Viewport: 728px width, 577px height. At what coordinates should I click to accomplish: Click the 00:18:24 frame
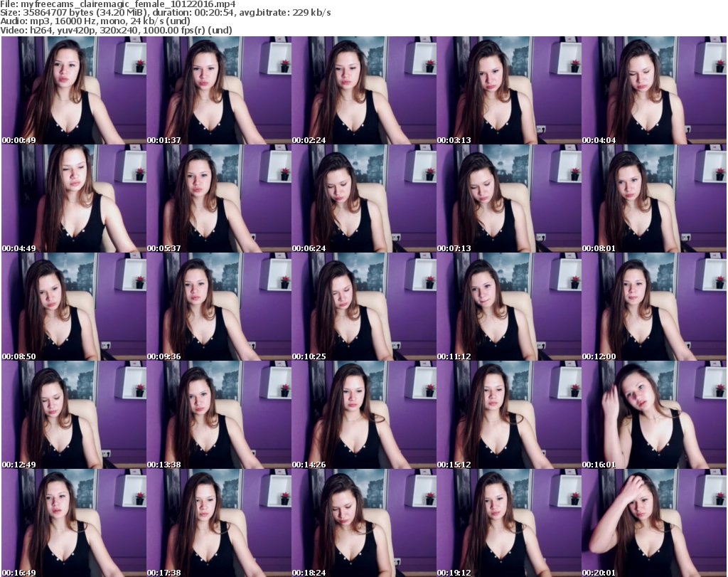pyautogui.click(x=363, y=523)
